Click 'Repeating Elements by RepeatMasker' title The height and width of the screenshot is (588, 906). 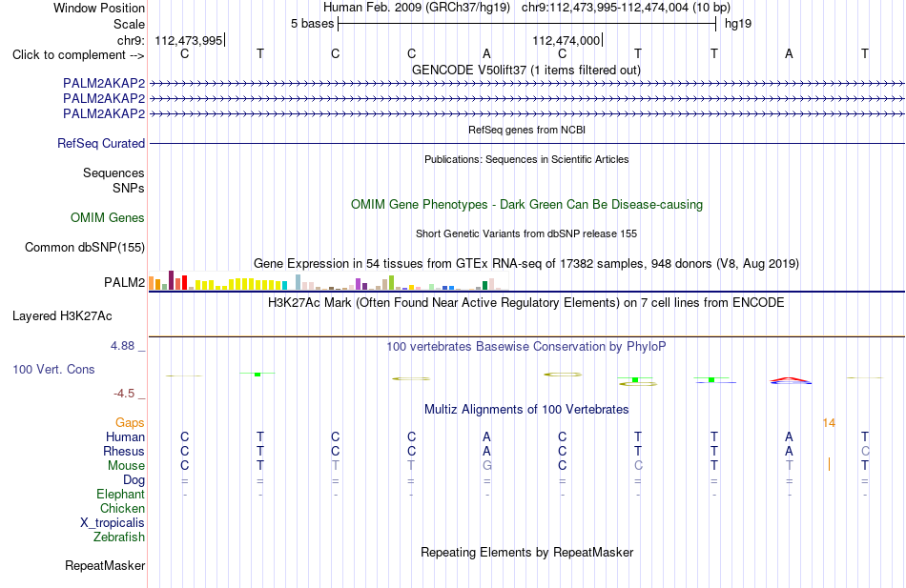pyautogui.click(x=527, y=552)
